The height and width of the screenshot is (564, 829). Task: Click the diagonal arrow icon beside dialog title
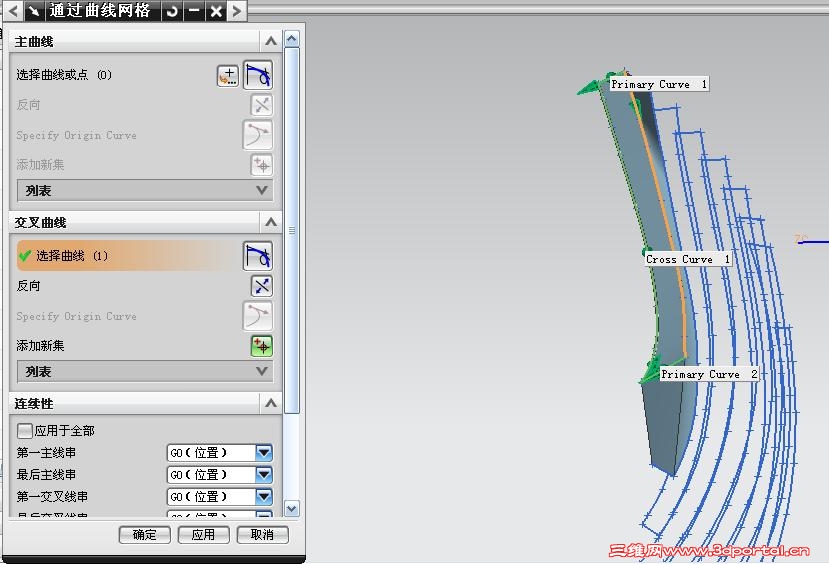35,11
